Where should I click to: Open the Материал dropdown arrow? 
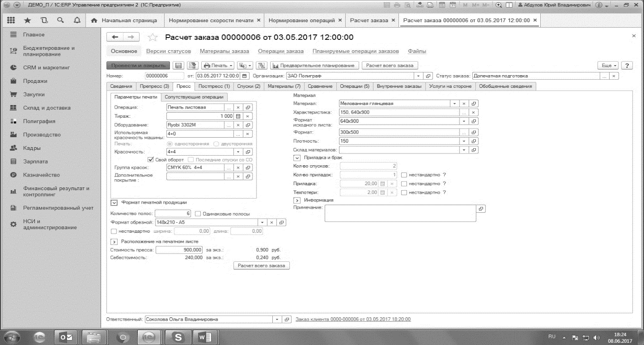(455, 104)
